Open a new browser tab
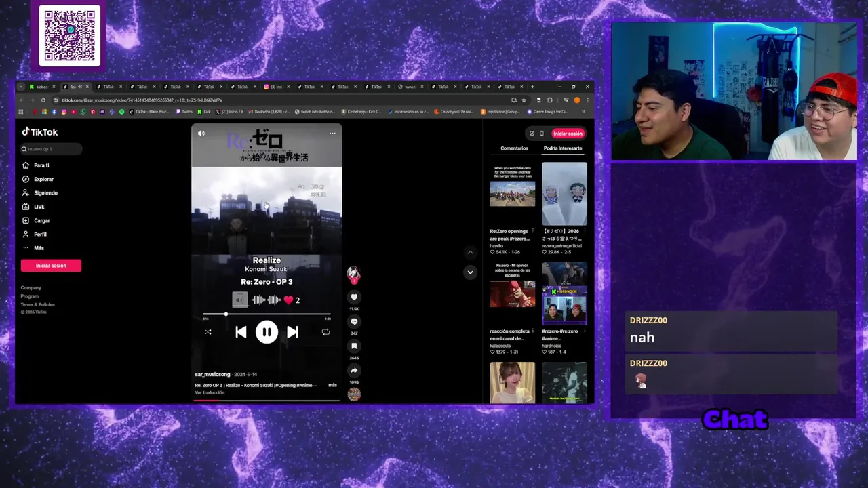The width and height of the screenshot is (868, 488). 532,87
